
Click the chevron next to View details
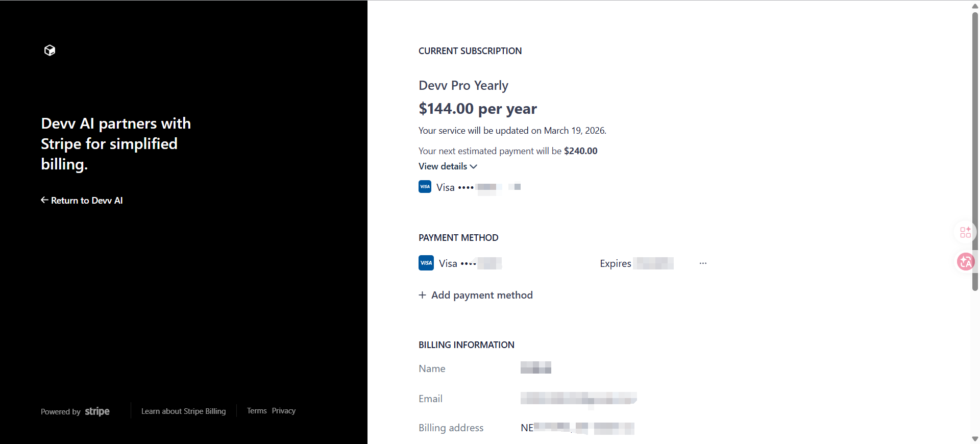pos(474,166)
